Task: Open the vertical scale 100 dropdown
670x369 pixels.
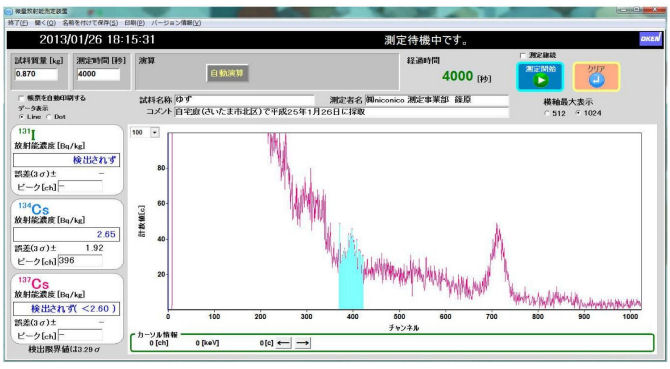Action: (155, 132)
